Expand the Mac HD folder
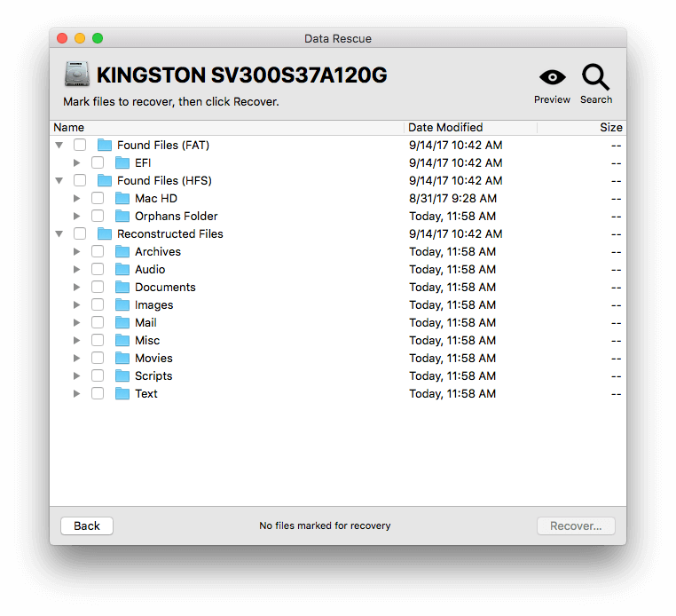676x616 pixels. click(x=77, y=198)
